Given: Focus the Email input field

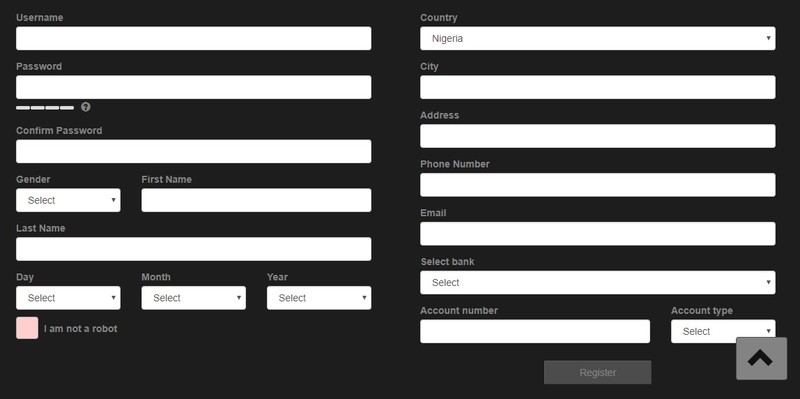Looking at the screenshot, I should point(597,234).
